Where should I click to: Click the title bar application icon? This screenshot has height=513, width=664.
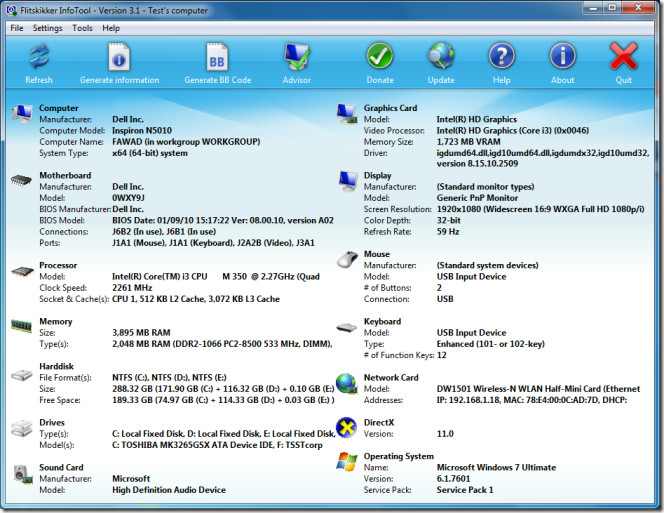[x=11, y=10]
